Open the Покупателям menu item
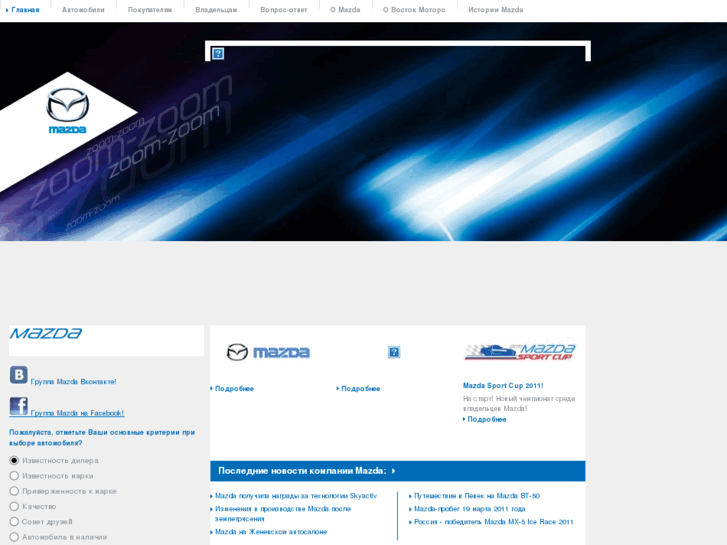This screenshot has height=545, width=727. click(150, 10)
